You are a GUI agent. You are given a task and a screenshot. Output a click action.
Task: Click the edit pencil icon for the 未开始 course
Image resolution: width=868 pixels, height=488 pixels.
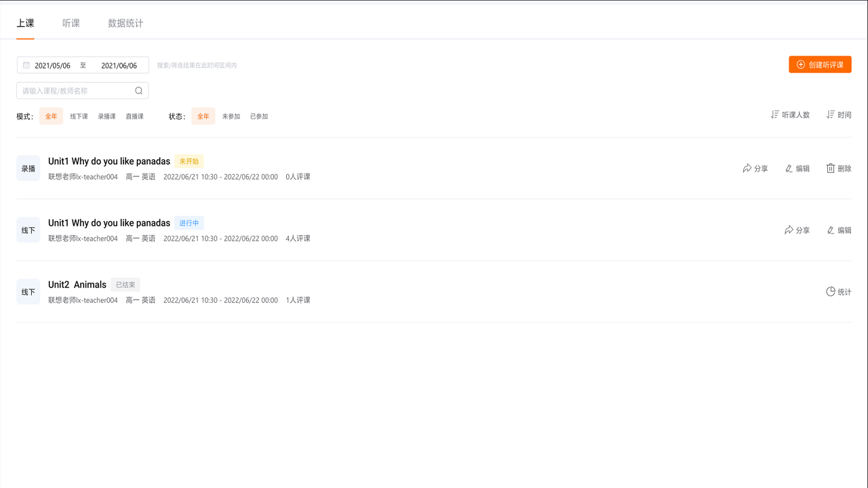[789, 168]
